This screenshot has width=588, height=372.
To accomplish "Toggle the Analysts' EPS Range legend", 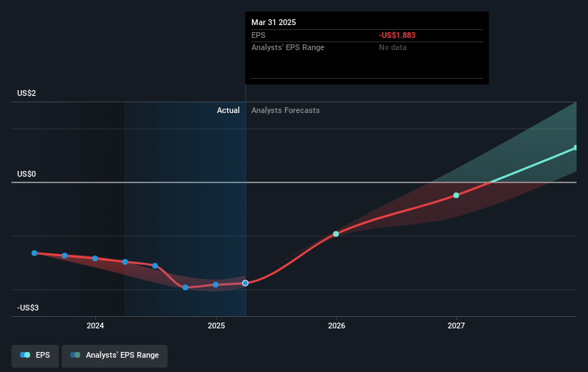I will click(x=115, y=355).
